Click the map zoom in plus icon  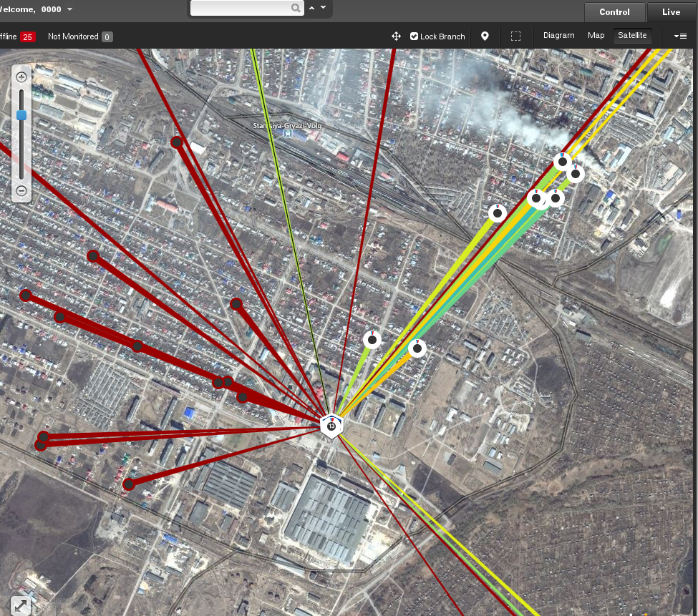tap(21, 77)
